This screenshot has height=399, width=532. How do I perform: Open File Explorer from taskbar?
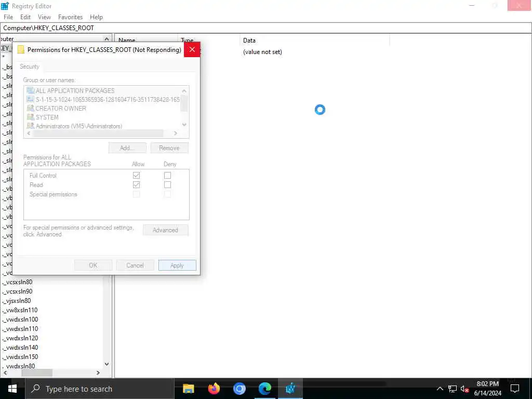pos(188,389)
